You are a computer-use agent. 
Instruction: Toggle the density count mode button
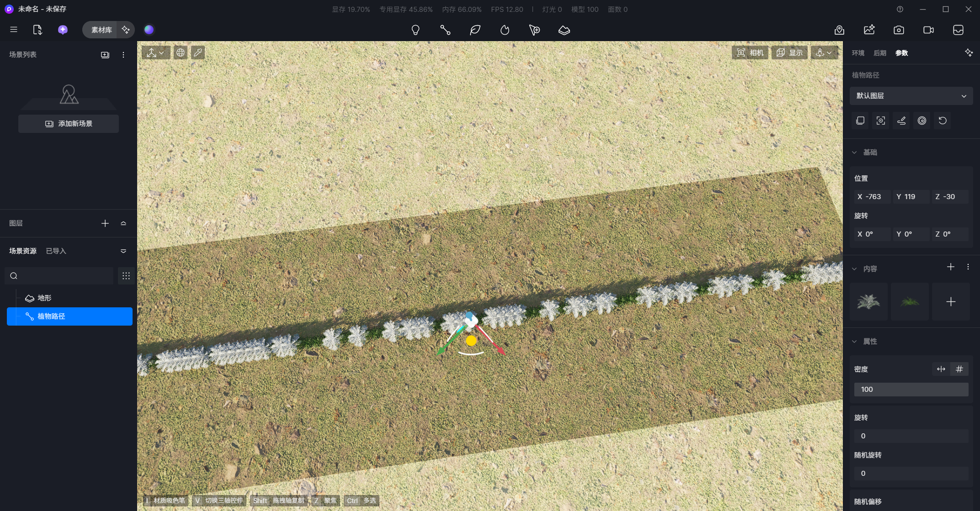click(959, 369)
